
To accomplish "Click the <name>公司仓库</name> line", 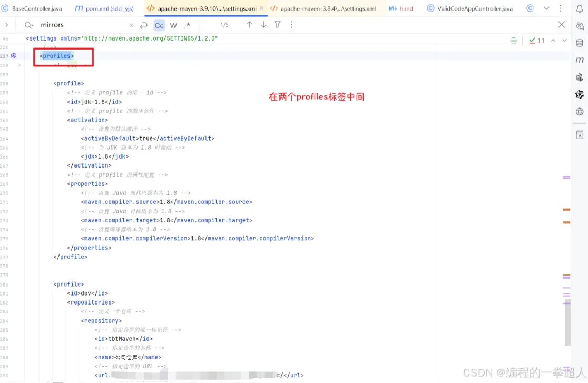I will point(128,357).
